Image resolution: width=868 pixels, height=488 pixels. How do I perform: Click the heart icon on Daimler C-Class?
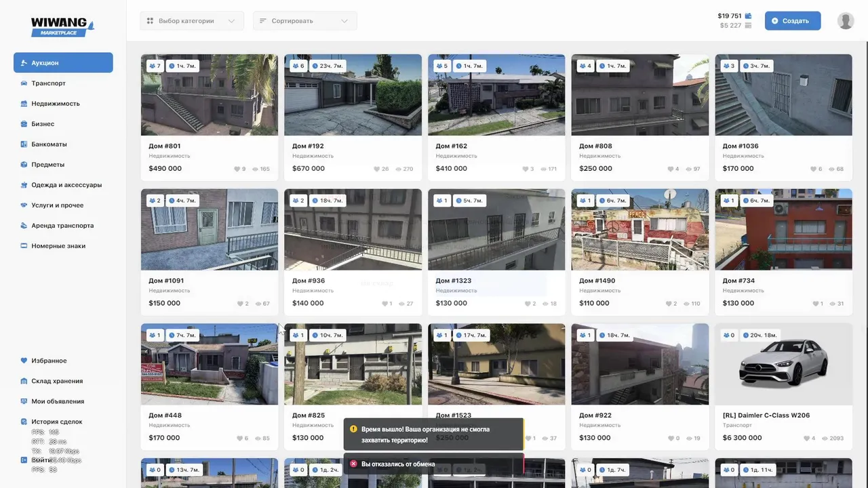click(806, 439)
